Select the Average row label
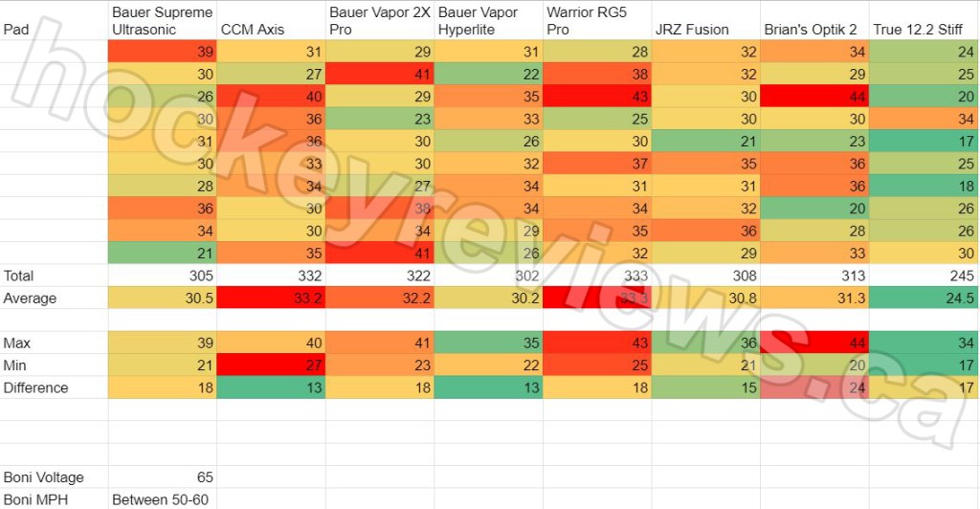This screenshot has width=980, height=509. click(30, 299)
